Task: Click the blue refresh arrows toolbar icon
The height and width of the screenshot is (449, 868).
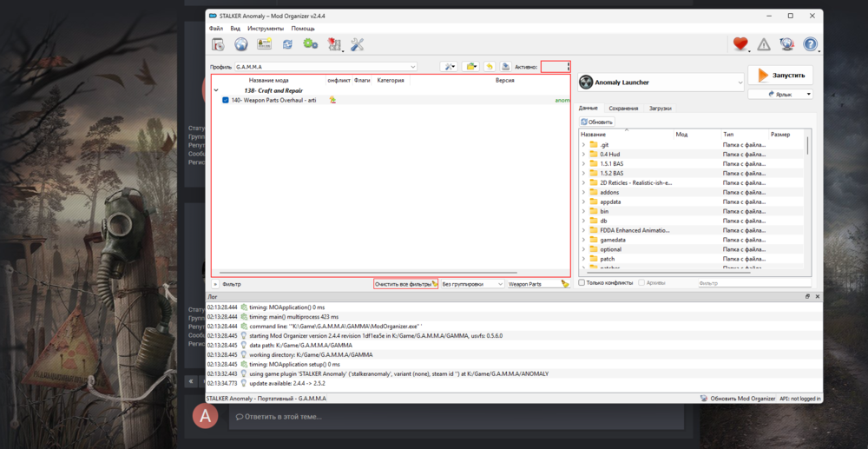Action: pos(287,44)
